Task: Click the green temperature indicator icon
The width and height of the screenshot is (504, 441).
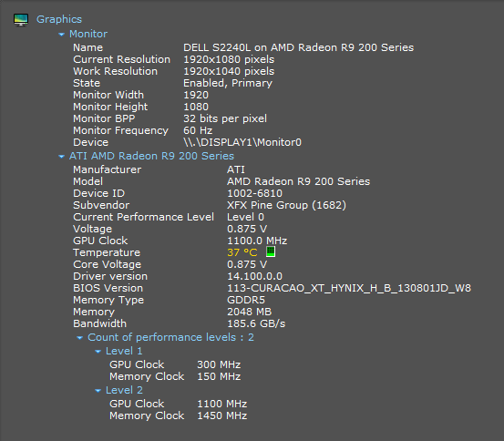Action: point(271,251)
